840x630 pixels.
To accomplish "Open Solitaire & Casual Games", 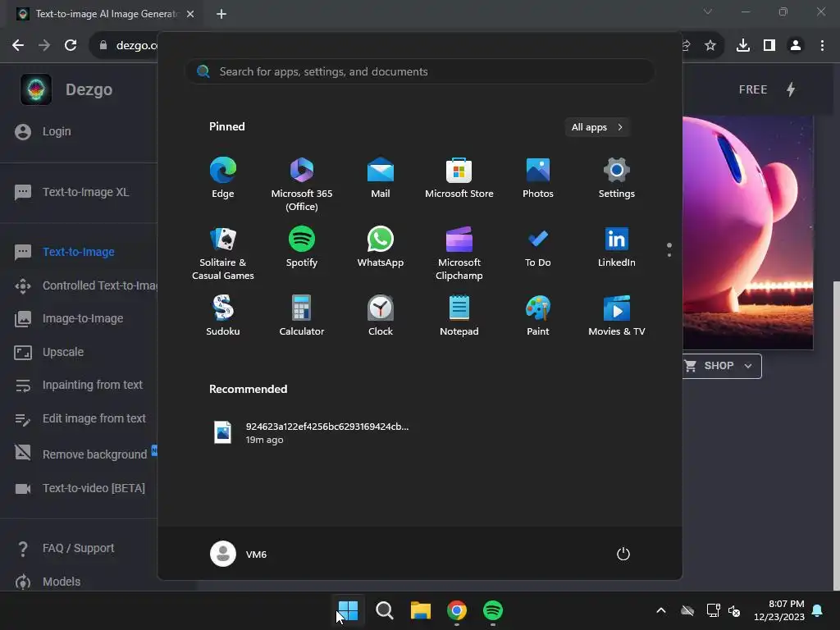I will pyautogui.click(x=223, y=253).
